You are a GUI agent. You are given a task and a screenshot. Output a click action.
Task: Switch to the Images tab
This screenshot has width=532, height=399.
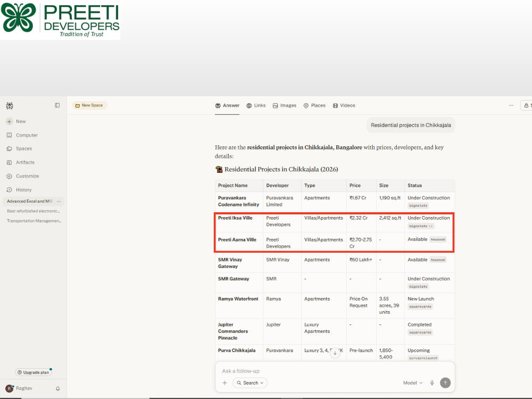pos(284,105)
